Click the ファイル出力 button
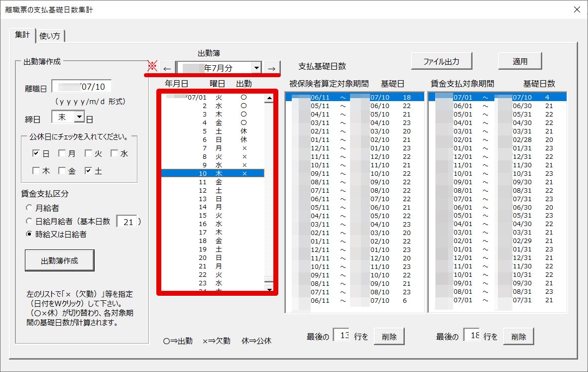The height and width of the screenshot is (372, 588). tap(442, 61)
